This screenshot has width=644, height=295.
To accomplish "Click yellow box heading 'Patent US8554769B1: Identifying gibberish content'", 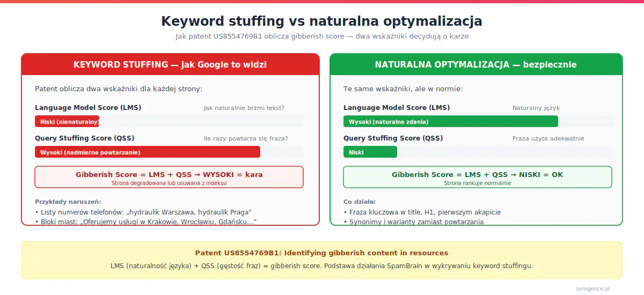I will (x=321, y=253).
